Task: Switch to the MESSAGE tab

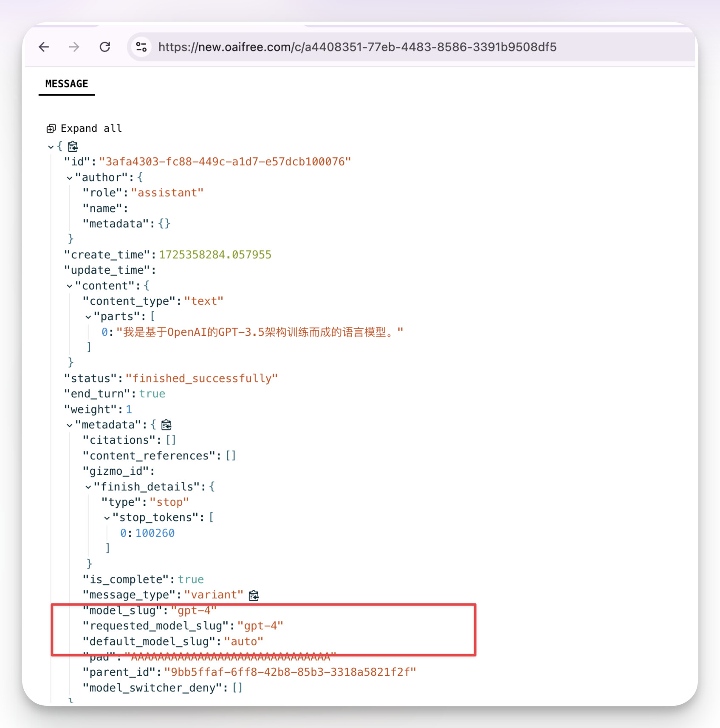Action: pos(67,84)
